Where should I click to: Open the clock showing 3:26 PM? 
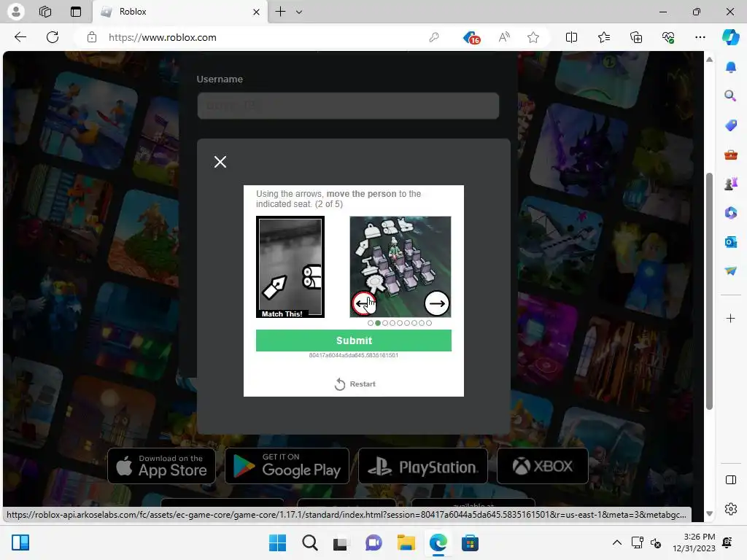(x=694, y=542)
